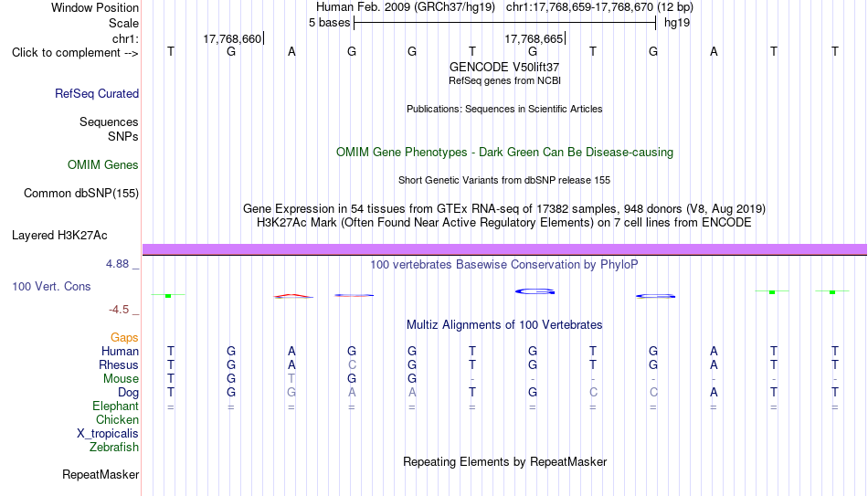Viewport: 868px width, 496px height.
Task: Click the Common dbSNP(155) track label
Action: 81,194
